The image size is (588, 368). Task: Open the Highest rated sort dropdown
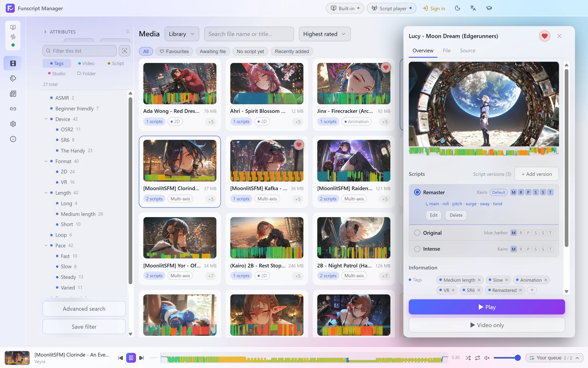[x=325, y=34]
